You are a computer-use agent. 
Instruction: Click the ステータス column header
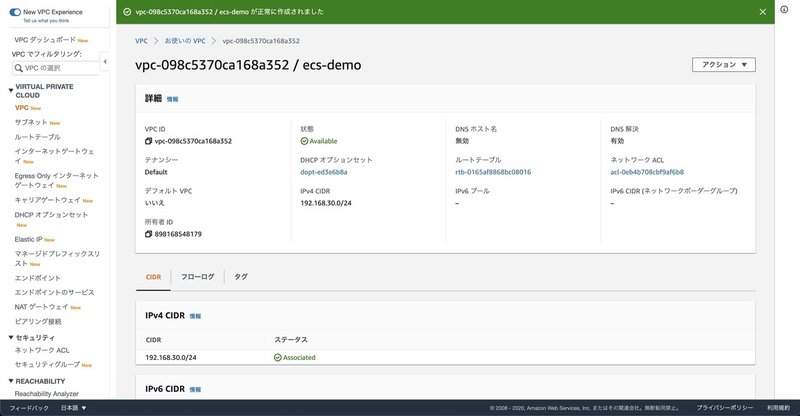(x=291, y=339)
